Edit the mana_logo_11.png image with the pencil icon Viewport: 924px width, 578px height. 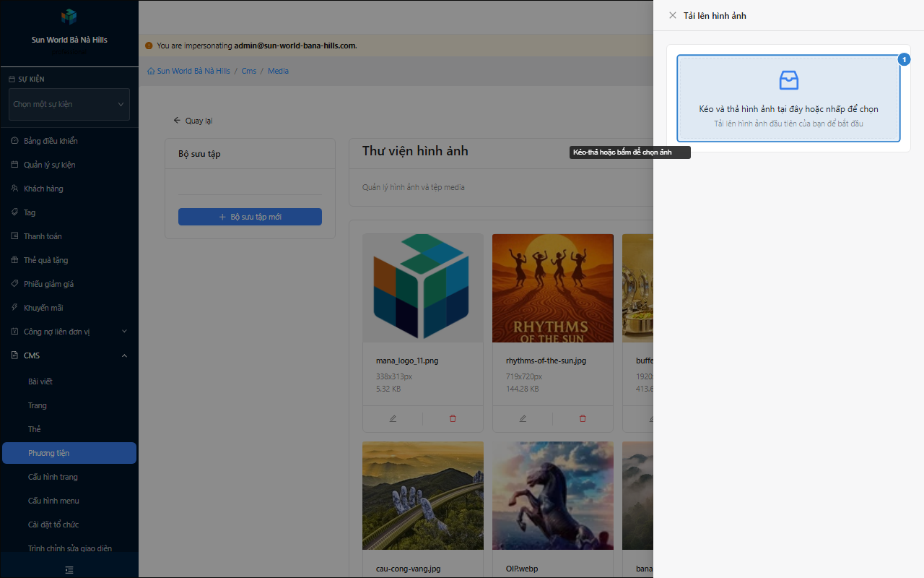pyautogui.click(x=393, y=418)
